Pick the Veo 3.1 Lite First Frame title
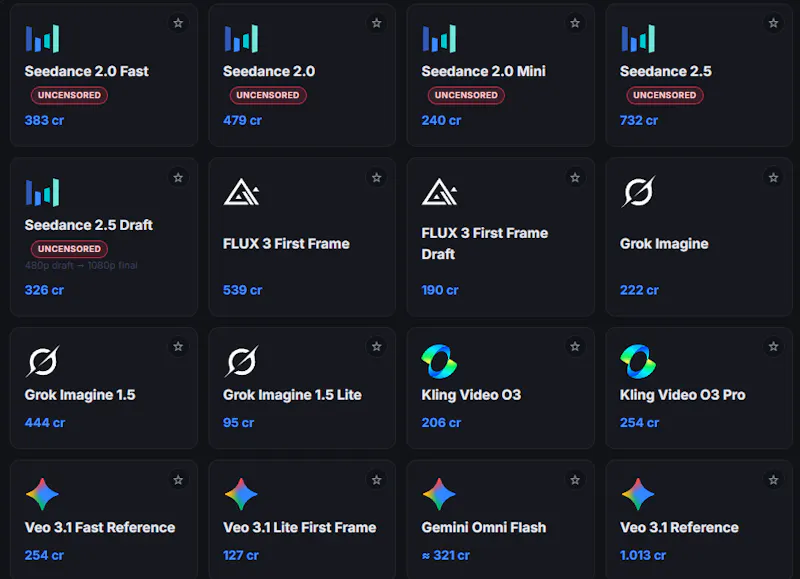Screen dimensions: 800x579 (x=299, y=527)
